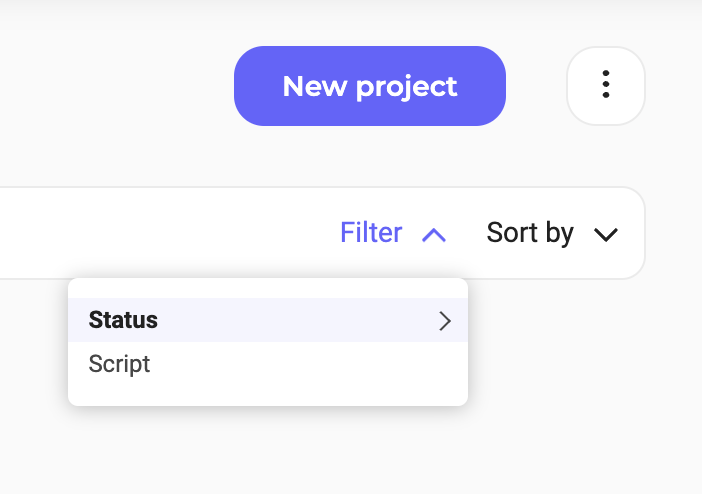The height and width of the screenshot is (494, 702).
Task: Select the Script filter option
Action: 119,364
